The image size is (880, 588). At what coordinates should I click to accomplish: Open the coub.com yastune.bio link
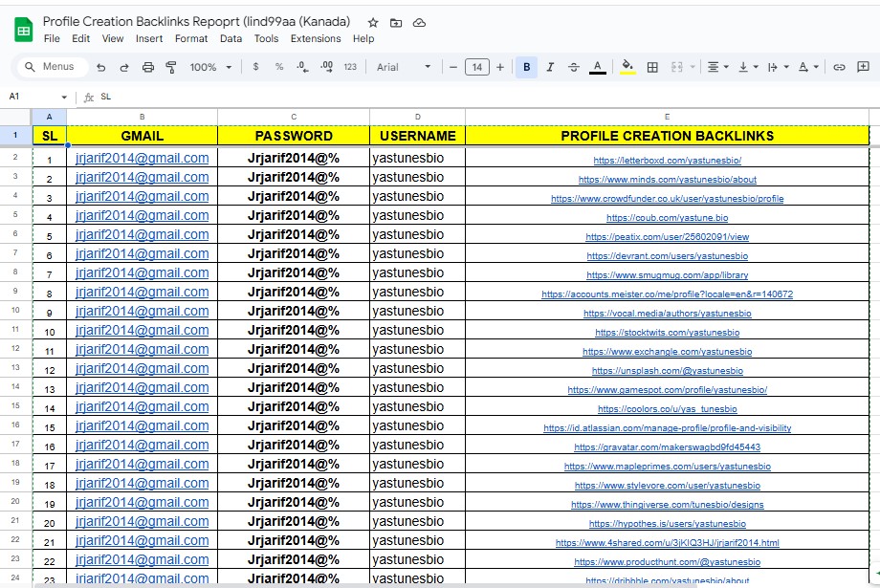[x=667, y=217]
